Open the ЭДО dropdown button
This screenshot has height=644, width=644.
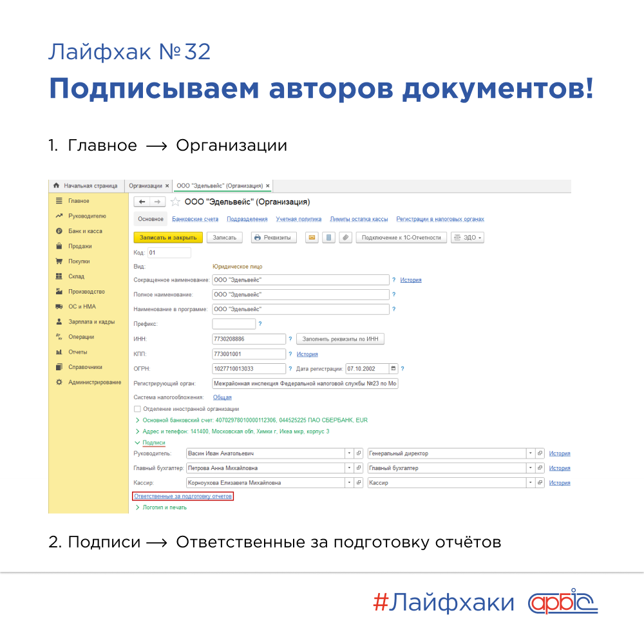coord(468,238)
